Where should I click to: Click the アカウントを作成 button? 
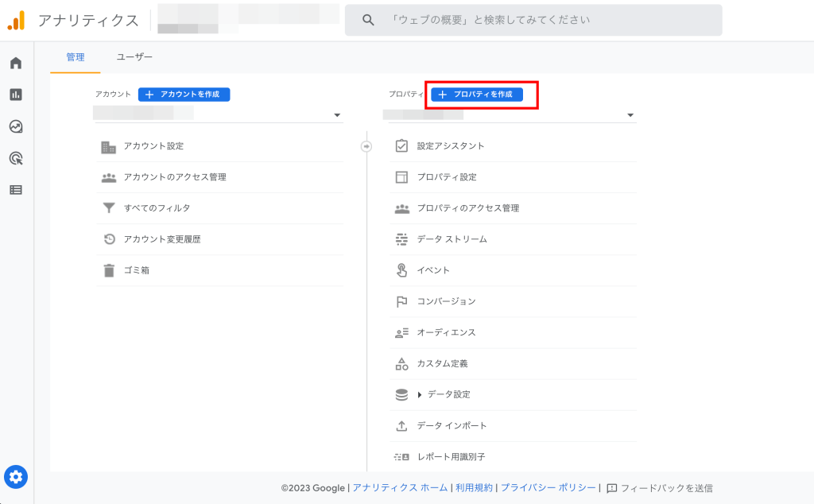coord(184,95)
